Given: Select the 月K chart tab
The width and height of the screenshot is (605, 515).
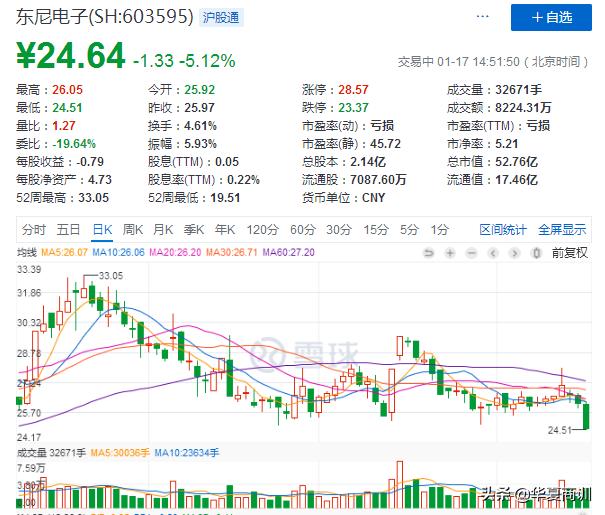Looking at the screenshot, I should tap(163, 230).
